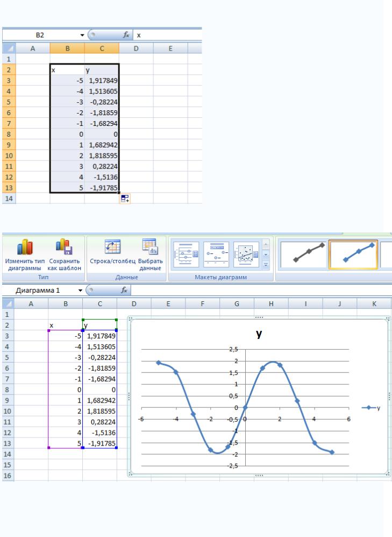Click cell -0,28224 in B2 worksheet
Image resolution: width=392 pixels, height=537 pixels.
click(x=102, y=102)
